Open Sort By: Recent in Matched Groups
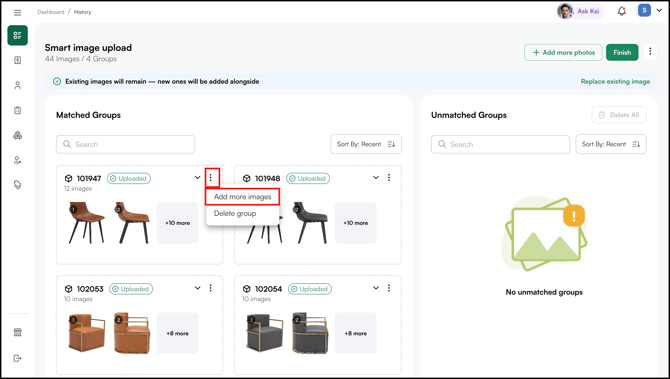This screenshot has width=670, height=379. (x=366, y=144)
